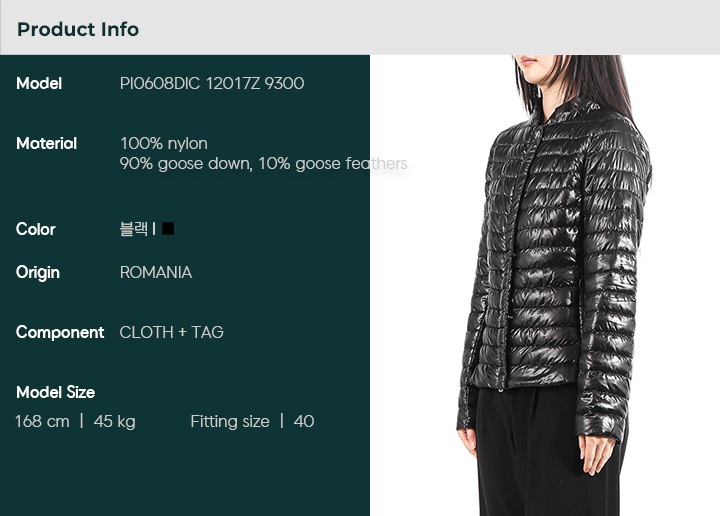Click the black puffer jacket photo

(555, 271)
